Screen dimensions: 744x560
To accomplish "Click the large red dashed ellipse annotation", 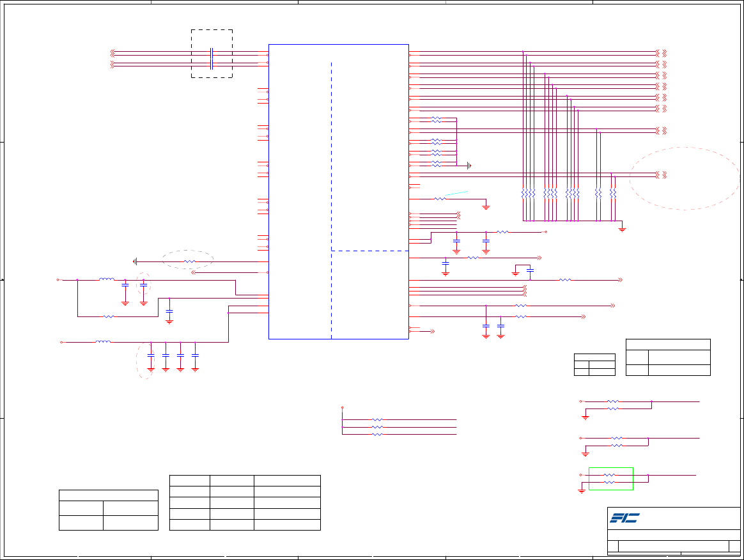I will pyautogui.click(x=685, y=178).
